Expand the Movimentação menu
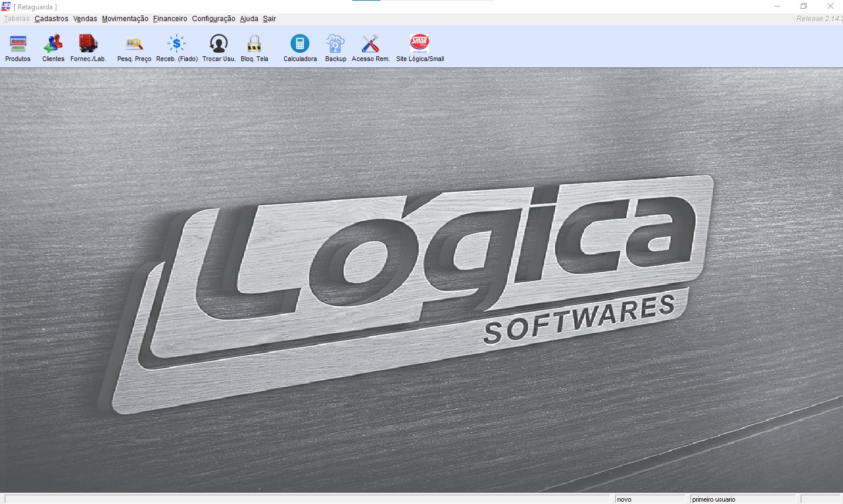This screenshot has height=504, width=843. (125, 19)
